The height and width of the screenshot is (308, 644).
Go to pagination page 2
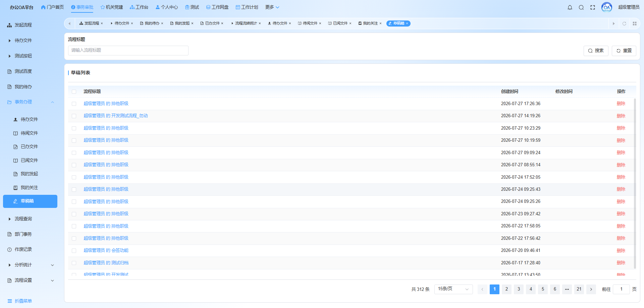point(506,289)
